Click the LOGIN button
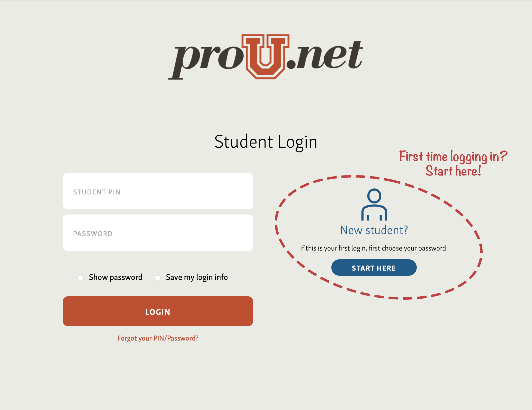The width and height of the screenshot is (532, 410). tap(157, 311)
